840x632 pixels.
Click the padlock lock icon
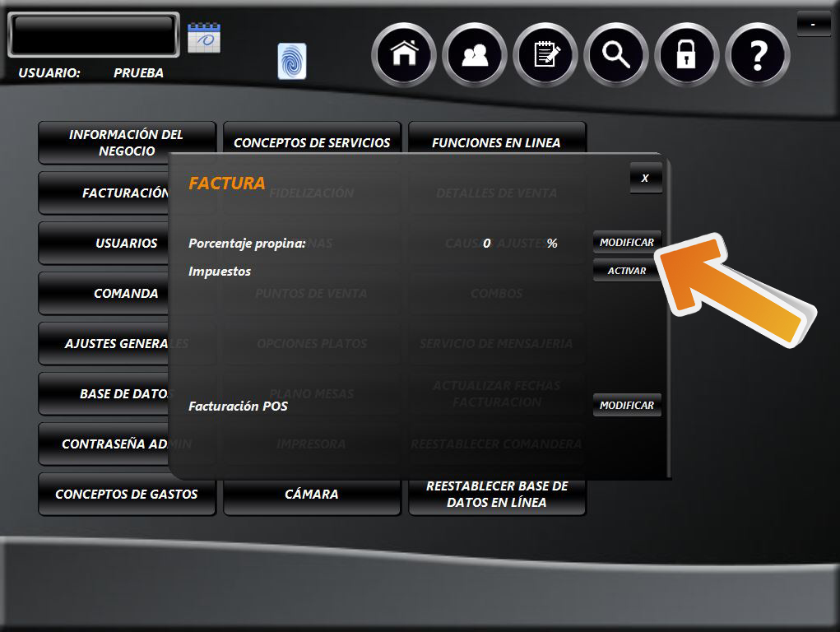pos(686,54)
